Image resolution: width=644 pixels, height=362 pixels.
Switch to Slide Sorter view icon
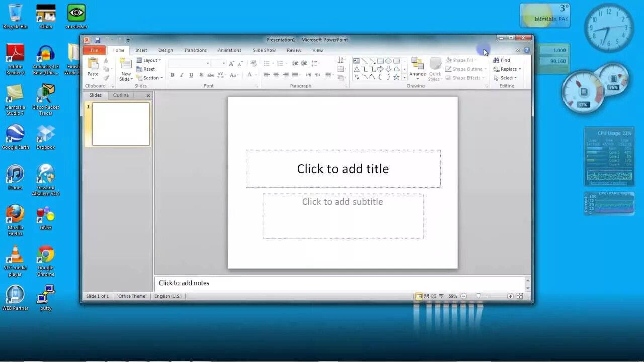click(x=426, y=296)
